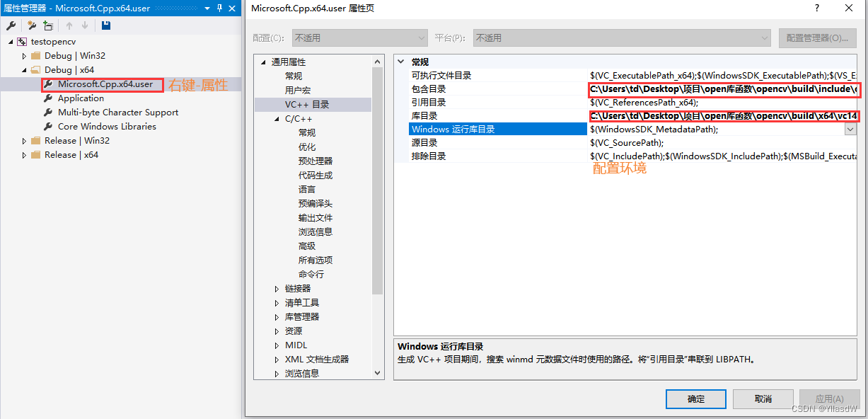Screen dimensions: 868x419
Task: Open the Windows 运行库目录 value dropdown
Action: (x=850, y=129)
